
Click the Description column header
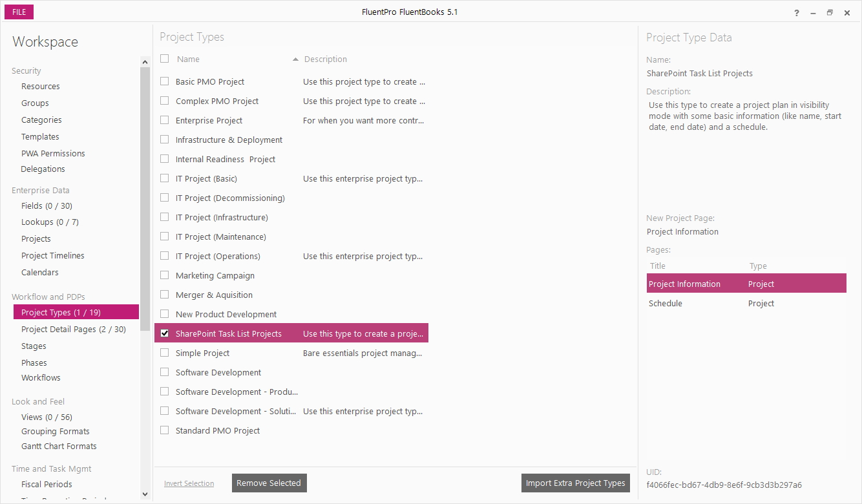[x=326, y=59]
